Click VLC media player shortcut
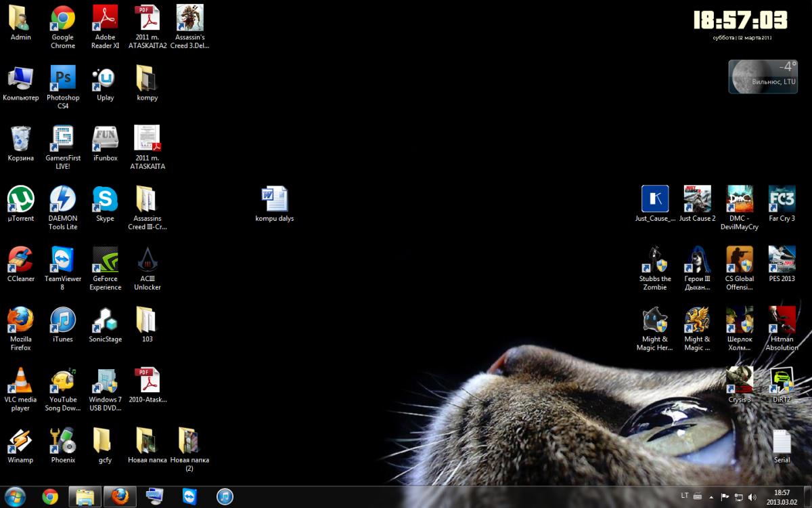 pyautogui.click(x=20, y=381)
